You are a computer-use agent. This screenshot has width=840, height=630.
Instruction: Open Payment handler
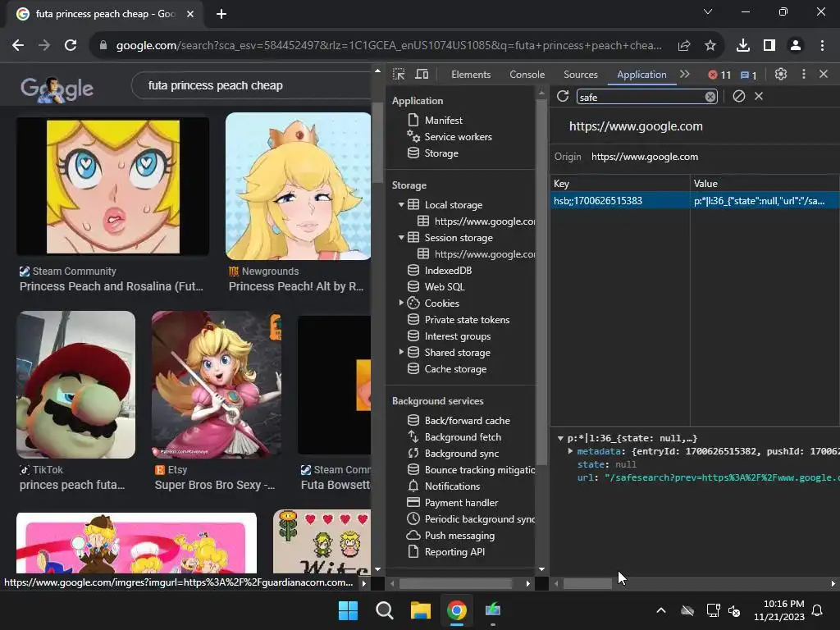click(x=461, y=503)
